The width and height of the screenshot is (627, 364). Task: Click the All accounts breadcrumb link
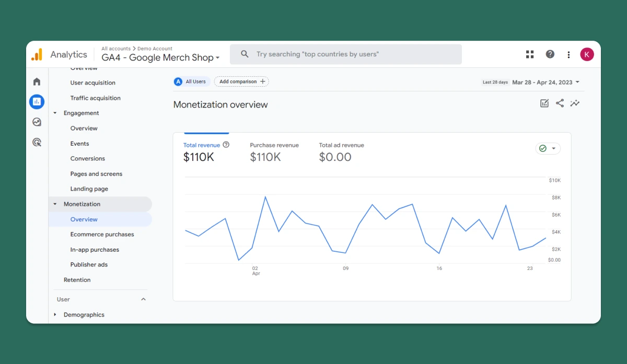116,49
